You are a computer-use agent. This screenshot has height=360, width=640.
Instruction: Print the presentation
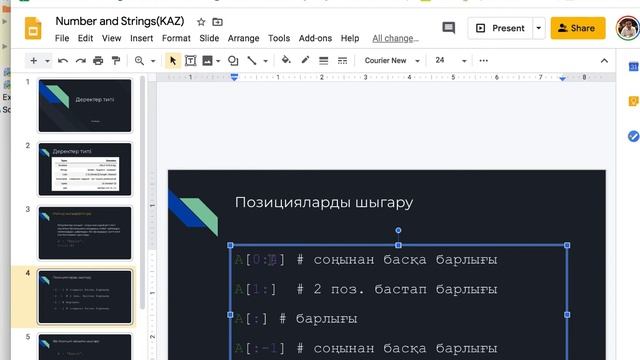(x=98, y=61)
